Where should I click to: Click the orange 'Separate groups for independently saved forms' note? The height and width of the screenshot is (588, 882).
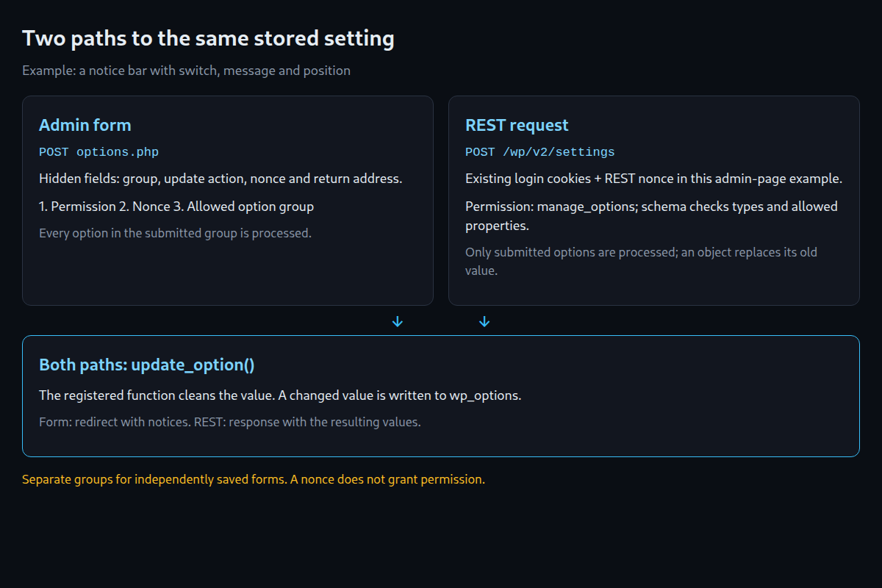coord(254,479)
